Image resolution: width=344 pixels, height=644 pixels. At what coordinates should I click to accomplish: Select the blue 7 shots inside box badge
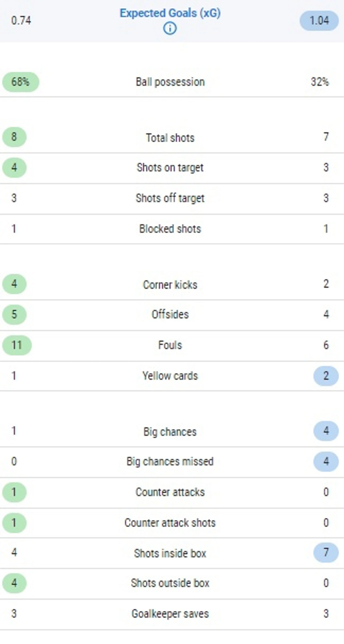[326, 552]
